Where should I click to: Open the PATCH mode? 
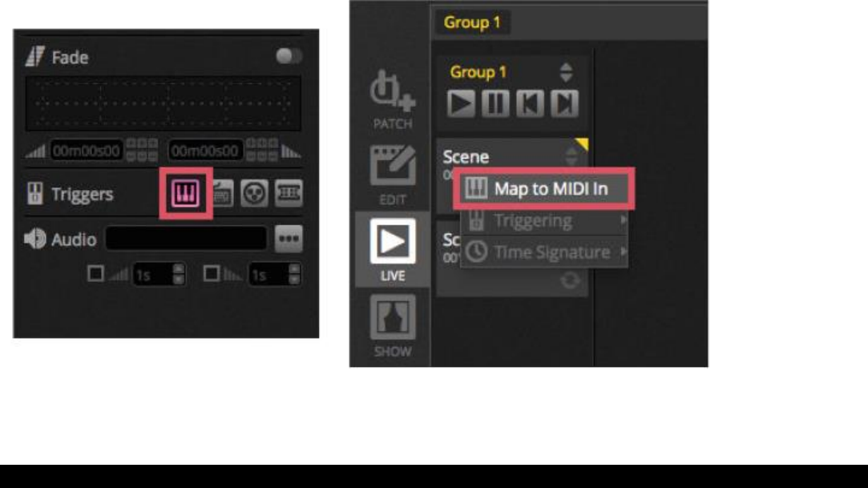pos(393,99)
